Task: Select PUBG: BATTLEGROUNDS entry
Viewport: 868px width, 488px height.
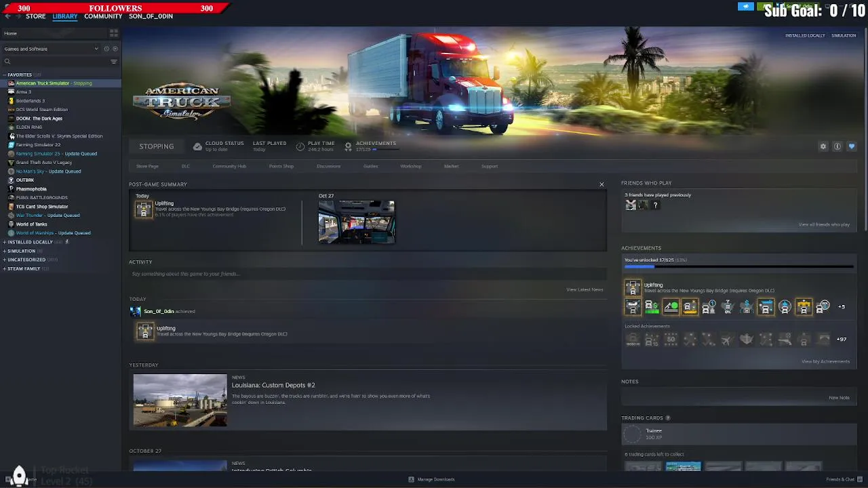Action: point(41,198)
